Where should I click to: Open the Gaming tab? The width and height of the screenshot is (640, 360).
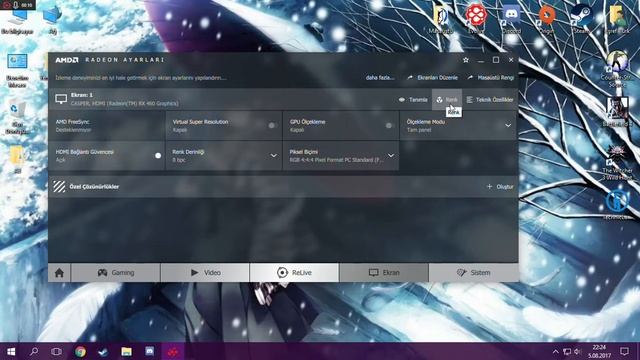[116, 273]
